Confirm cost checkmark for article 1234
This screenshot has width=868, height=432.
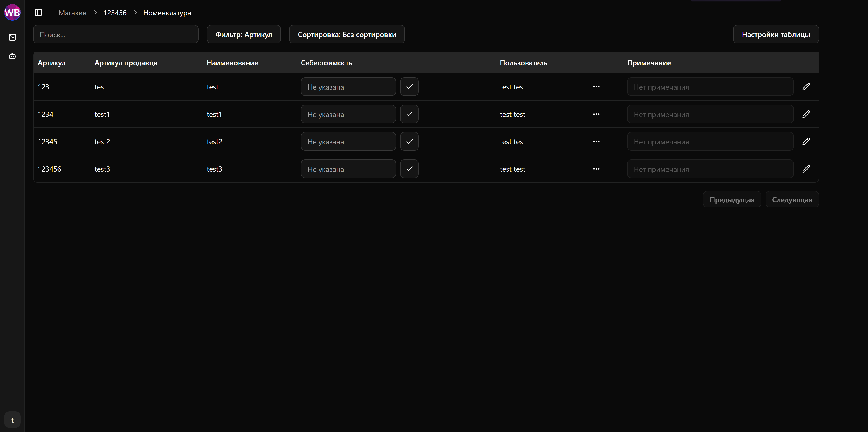(409, 114)
